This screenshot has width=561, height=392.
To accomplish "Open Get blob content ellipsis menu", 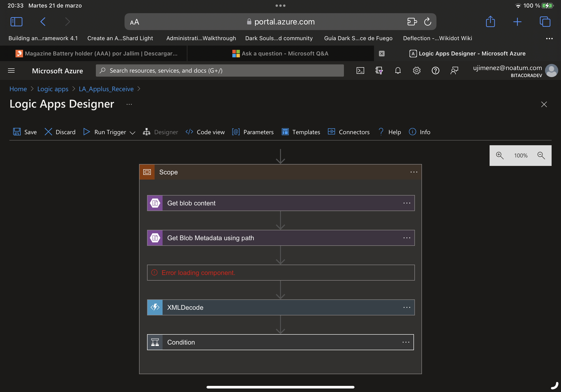I will click(407, 203).
